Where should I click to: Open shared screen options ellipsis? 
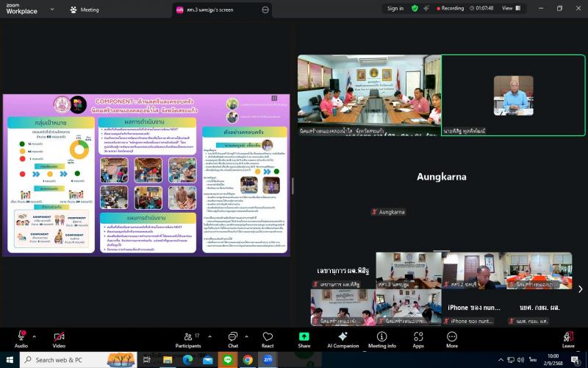pos(265,10)
